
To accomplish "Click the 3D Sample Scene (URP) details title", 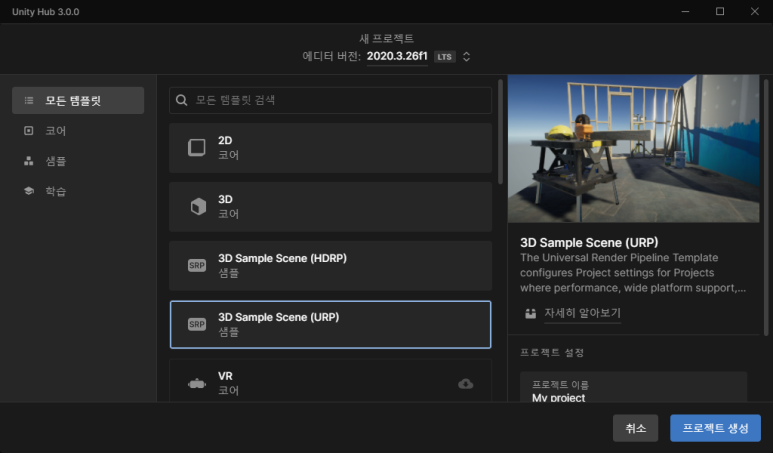I will tap(589, 243).
